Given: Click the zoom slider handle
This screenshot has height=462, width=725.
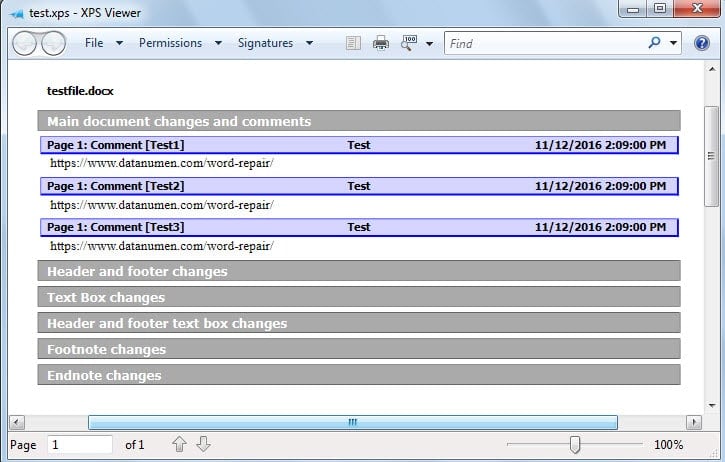Looking at the screenshot, I should [574, 444].
